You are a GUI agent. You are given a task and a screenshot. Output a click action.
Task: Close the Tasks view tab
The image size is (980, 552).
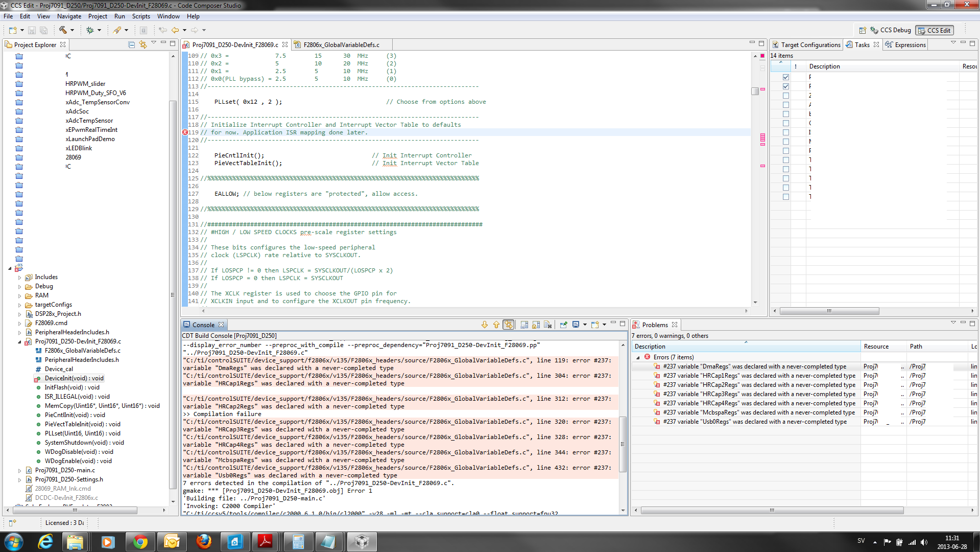pos(877,44)
